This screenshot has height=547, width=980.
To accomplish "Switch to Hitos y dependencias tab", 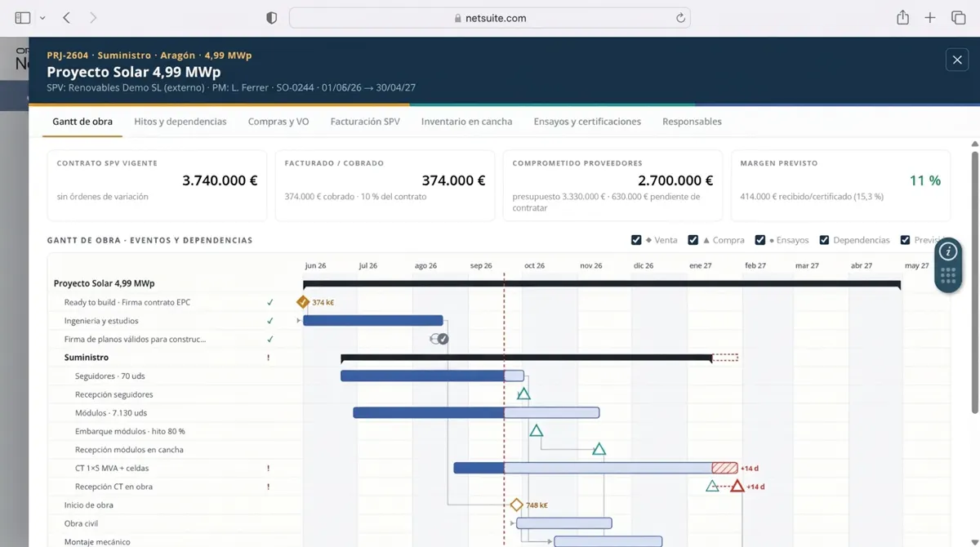I will (180, 122).
